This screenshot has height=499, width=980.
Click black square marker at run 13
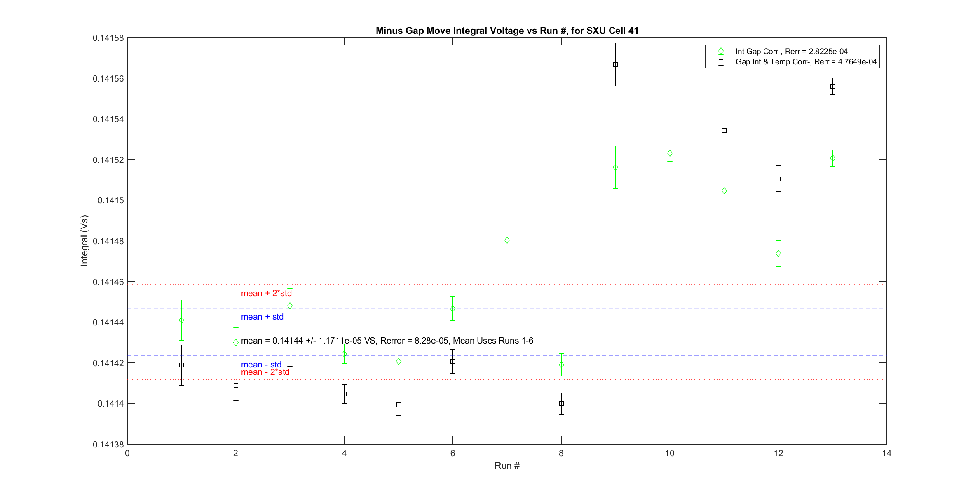pyautogui.click(x=832, y=86)
